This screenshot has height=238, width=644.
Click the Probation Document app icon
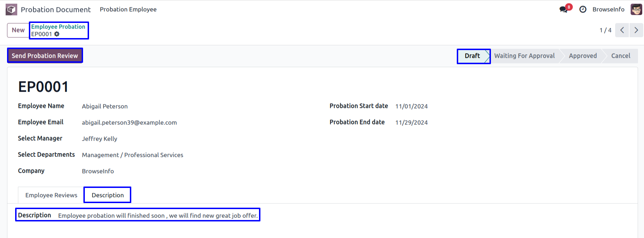point(11,10)
